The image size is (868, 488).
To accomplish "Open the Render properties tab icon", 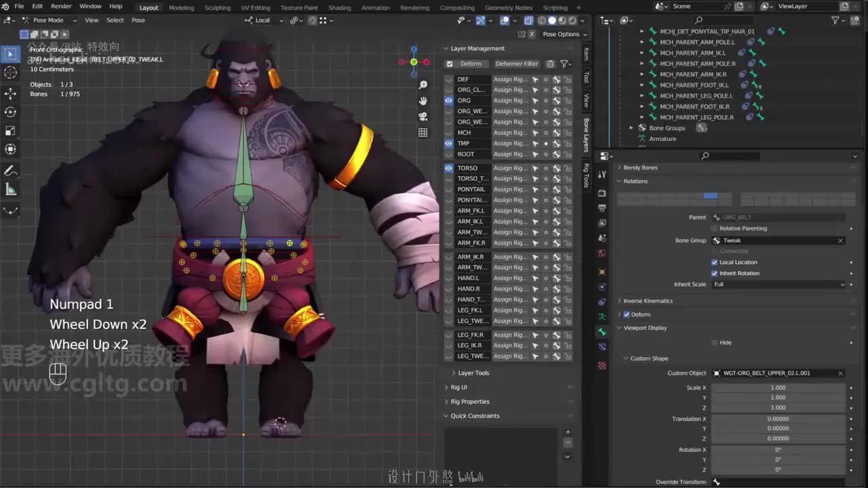I will pos(601,193).
